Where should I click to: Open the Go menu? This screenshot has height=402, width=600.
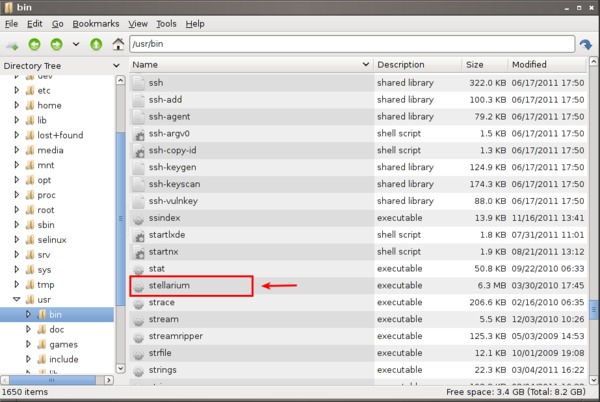[x=57, y=24]
